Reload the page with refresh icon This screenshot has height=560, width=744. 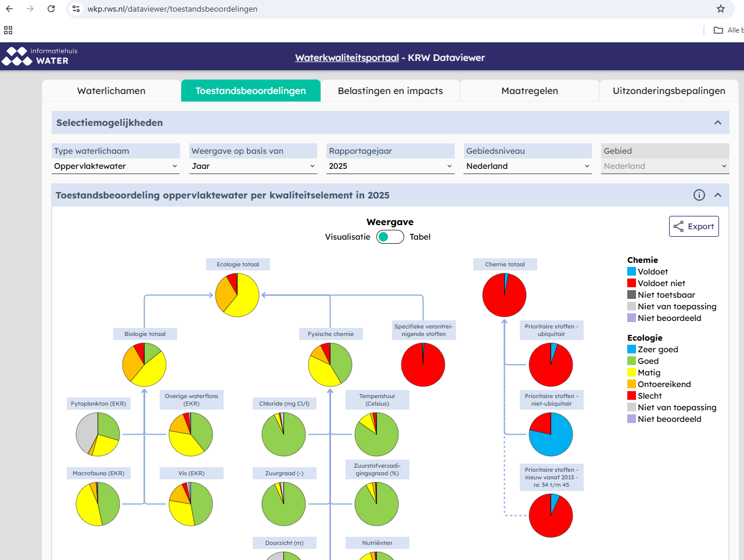pyautogui.click(x=51, y=9)
